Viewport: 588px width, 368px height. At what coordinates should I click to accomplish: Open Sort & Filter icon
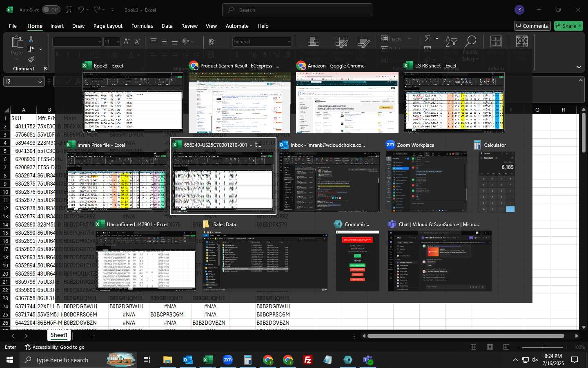click(x=451, y=41)
